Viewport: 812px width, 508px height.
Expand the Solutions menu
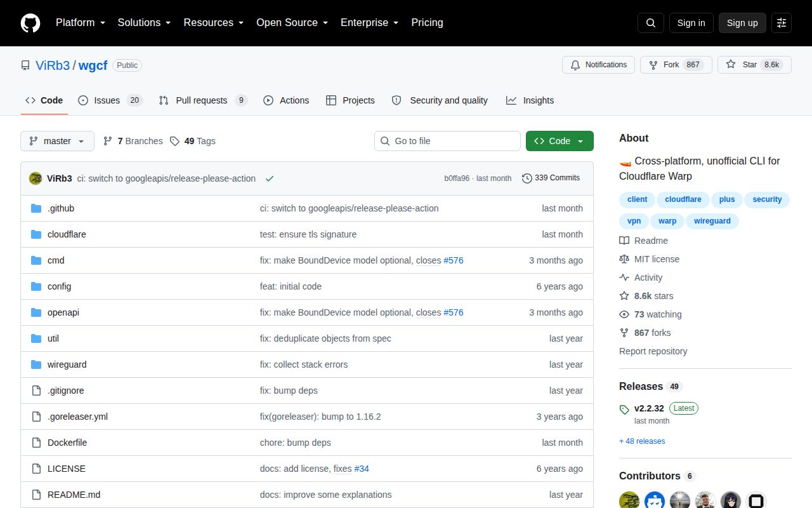coord(145,23)
